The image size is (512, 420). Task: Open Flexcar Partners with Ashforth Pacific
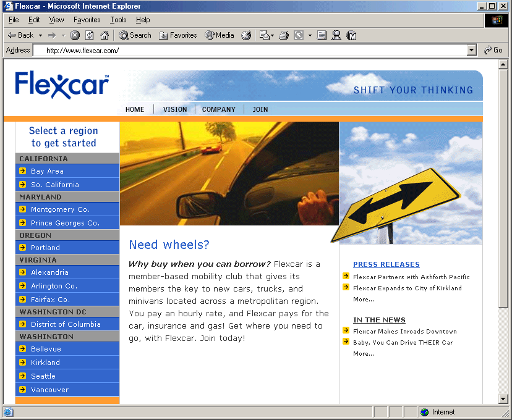click(411, 277)
